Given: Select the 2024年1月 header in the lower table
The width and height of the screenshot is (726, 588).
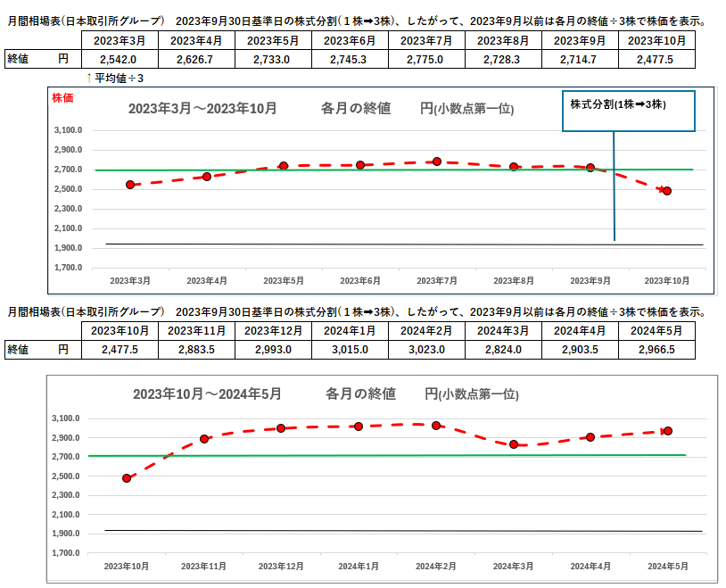Looking at the screenshot, I should point(350,331).
